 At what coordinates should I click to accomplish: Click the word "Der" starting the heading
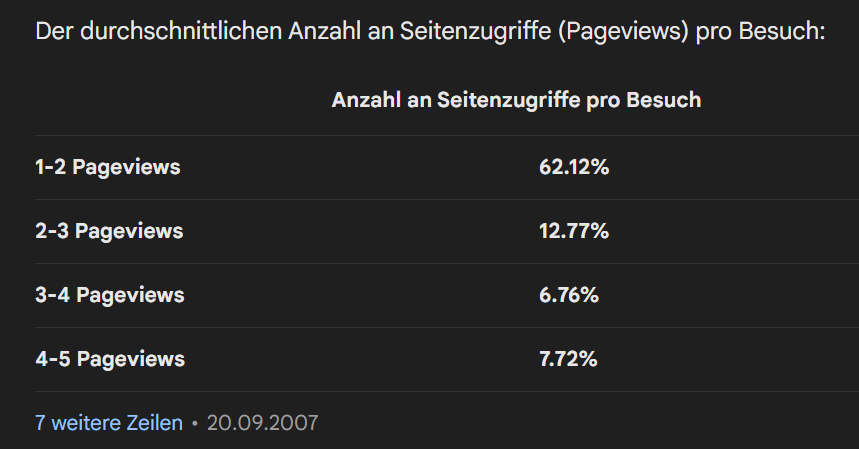click(54, 31)
